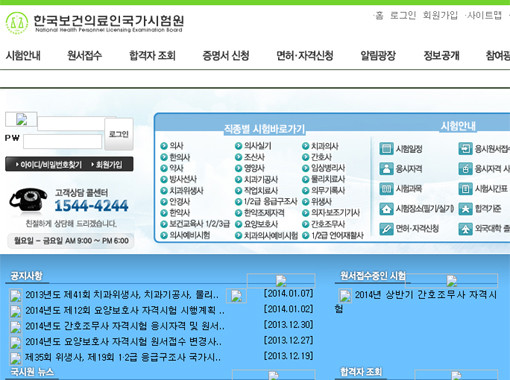Screen dimensions: 510x380
Task: Open the 증명서 신청 menu
Action: [x=226, y=55]
